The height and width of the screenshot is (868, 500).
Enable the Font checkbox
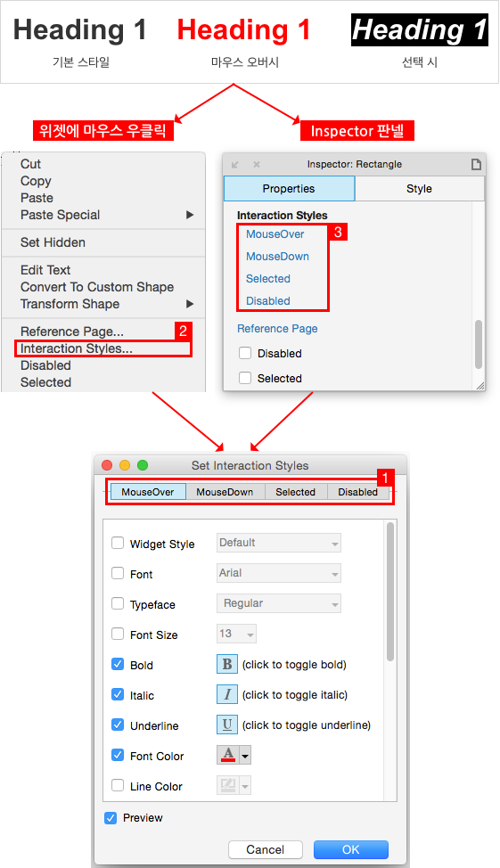point(118,573)
